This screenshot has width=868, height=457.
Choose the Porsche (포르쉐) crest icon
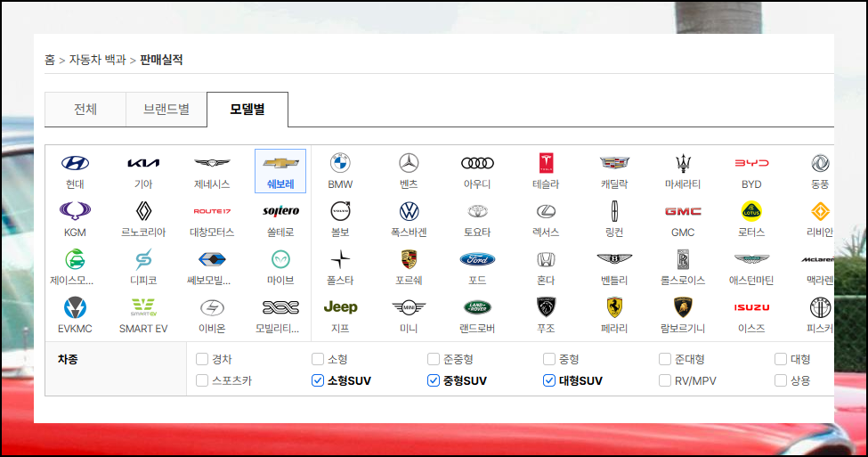[410, 259]
